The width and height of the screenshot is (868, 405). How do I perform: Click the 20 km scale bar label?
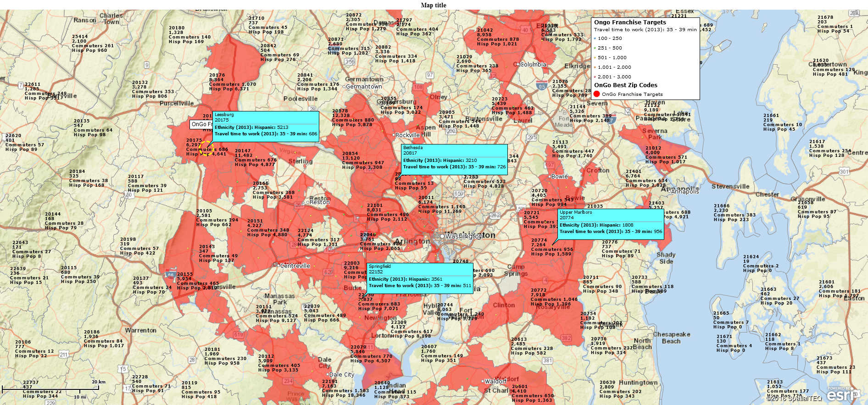(99, 382)
